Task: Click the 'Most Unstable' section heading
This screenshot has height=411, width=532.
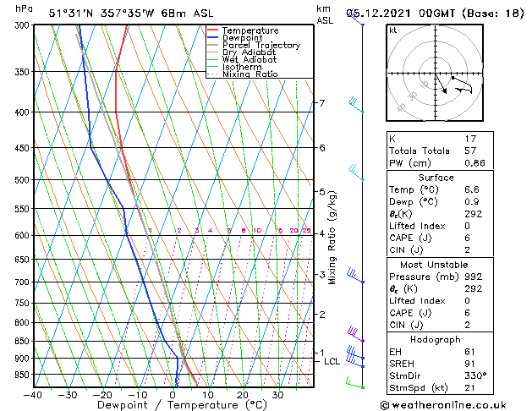Action: coord(434,265)
